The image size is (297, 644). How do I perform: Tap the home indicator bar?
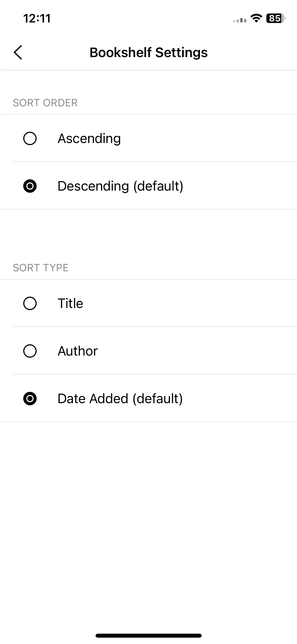[149, 636]
